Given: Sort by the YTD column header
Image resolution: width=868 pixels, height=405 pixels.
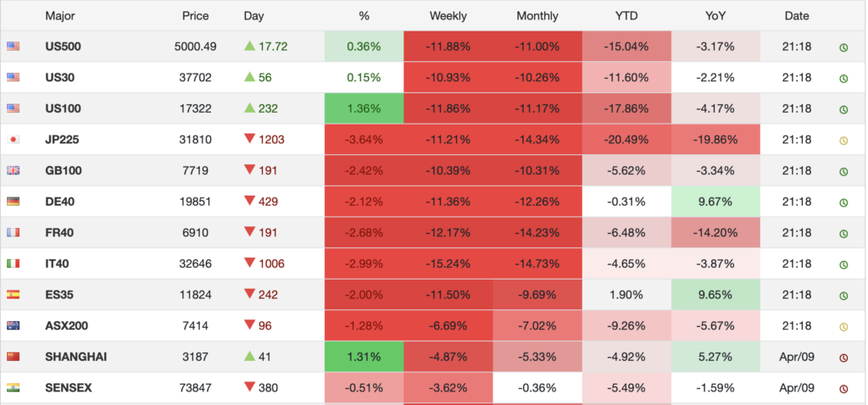Looking at the screenshot, I should (x=626, y=16).
